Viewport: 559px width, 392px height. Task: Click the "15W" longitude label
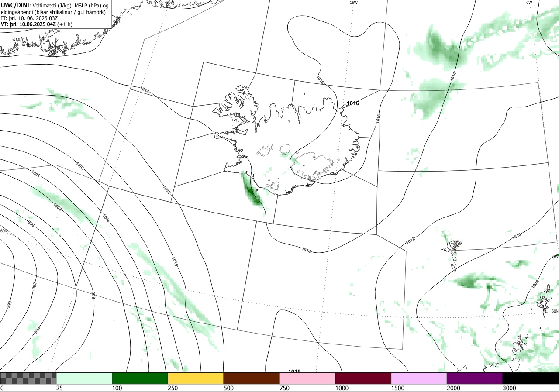353,3
